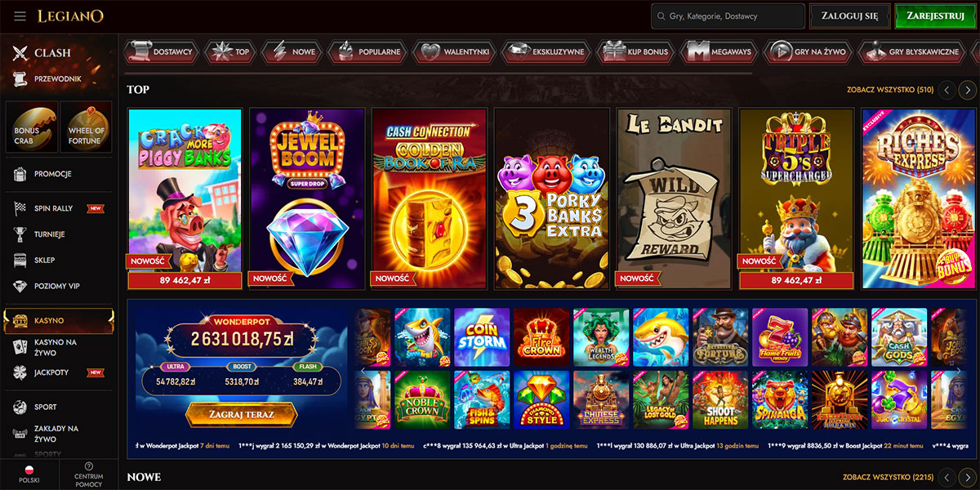
Task: Open the Centrum Pomocy help icon
Action: coord(88,474)
